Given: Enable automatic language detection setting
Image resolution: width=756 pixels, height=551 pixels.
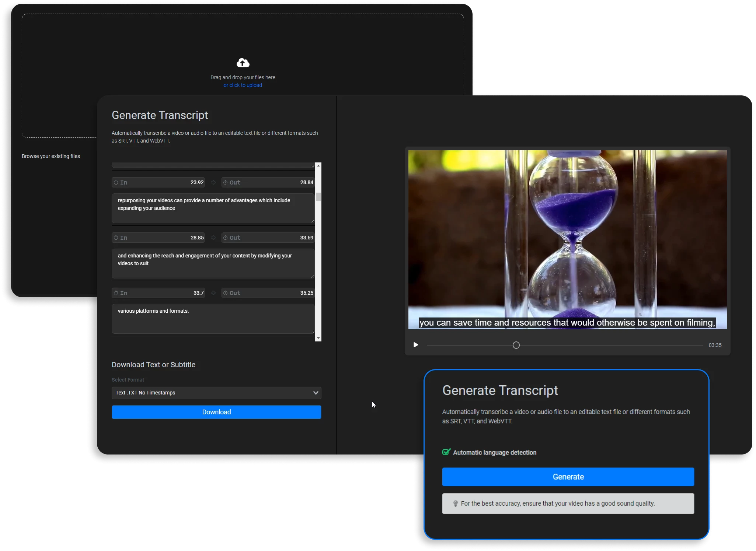Looking at the screenshot, I should point(446,452).
